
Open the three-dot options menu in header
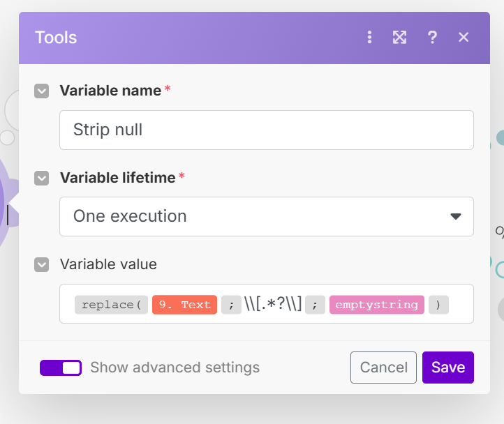click(369, 38)
